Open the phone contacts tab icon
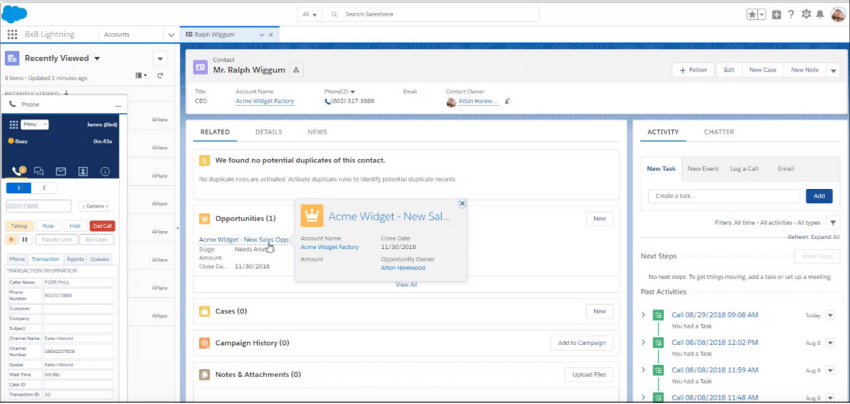This screenshot has width=850, height=404. (83, 171)
